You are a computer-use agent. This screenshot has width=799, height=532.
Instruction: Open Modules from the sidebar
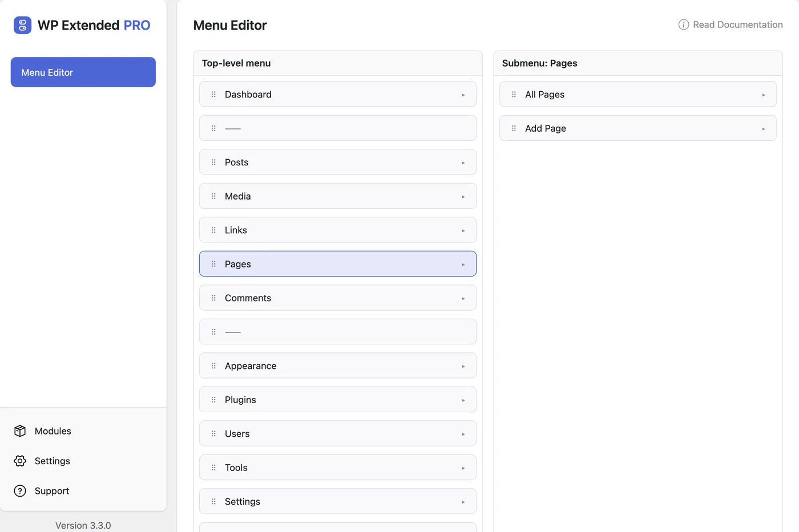coord(53,431)
